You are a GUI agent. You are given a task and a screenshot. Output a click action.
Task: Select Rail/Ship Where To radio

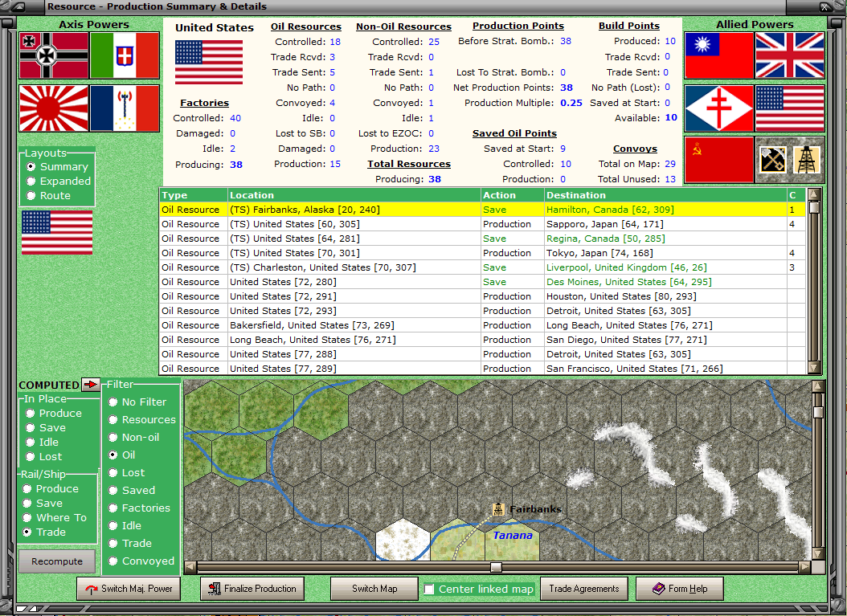coord(27,518)
